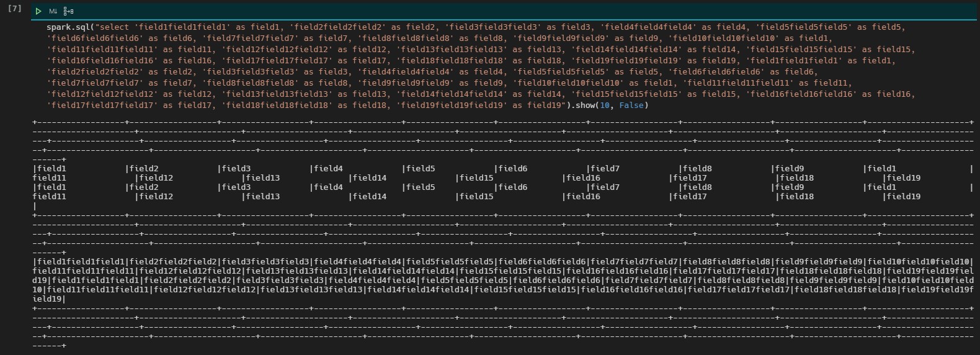Run the notebook cell
This screenshot has width=980, height=355.
coord(38,11)
